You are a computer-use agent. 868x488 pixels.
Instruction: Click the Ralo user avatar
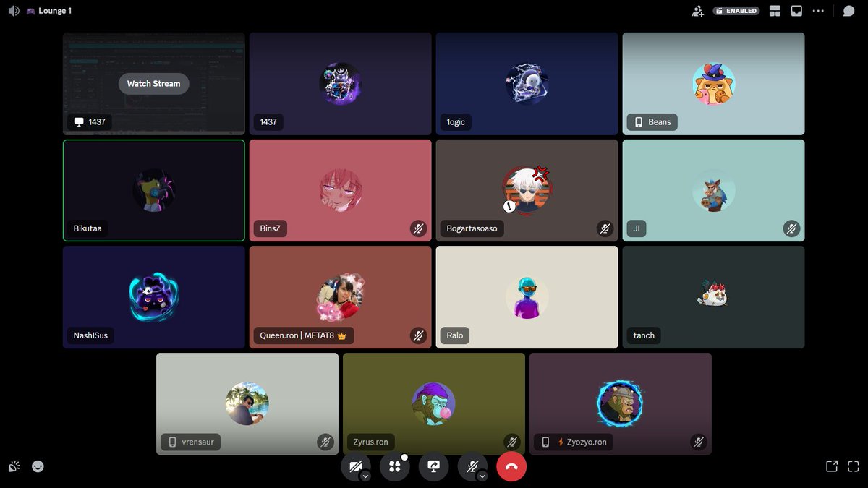(527, 297)
